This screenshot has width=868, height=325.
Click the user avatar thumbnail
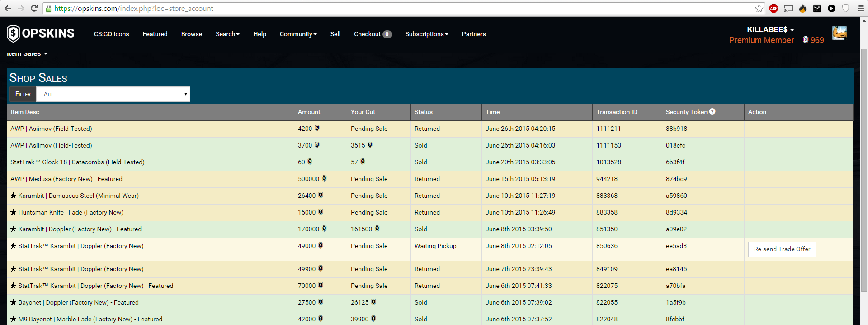tap(839, 33)
